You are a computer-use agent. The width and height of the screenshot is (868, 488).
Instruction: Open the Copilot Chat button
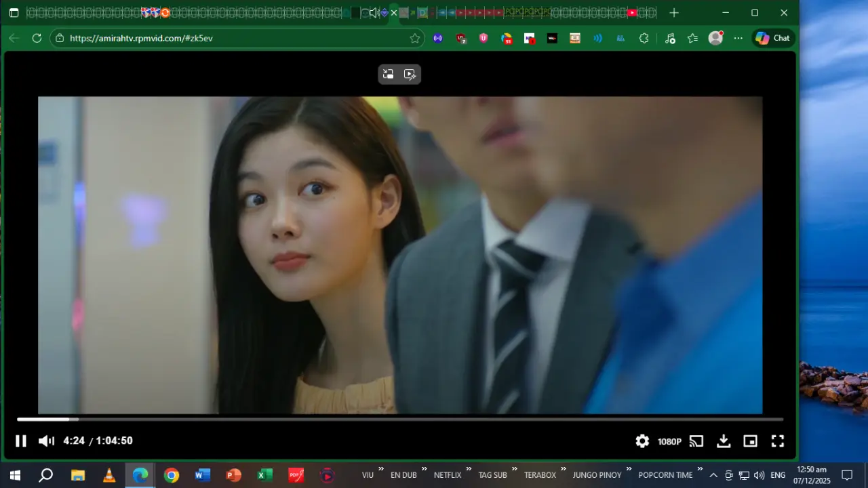772,38
